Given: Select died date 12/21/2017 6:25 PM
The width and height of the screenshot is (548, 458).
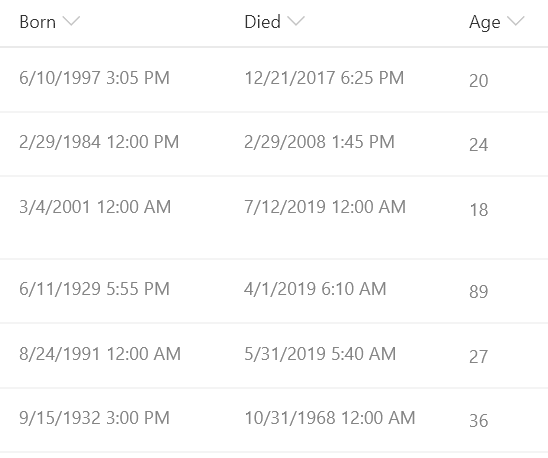Looking at the screenshot, I should point(324,78).
